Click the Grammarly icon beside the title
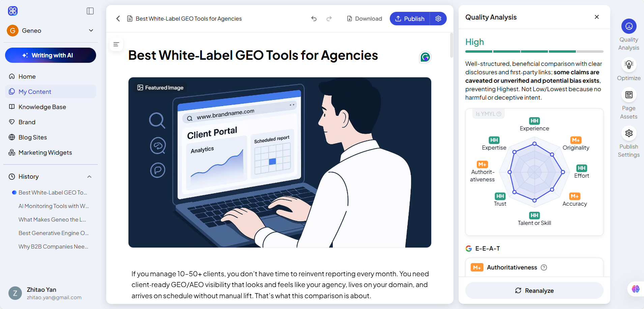The width and height of the screenshot is (644, 309). (425, 57)
